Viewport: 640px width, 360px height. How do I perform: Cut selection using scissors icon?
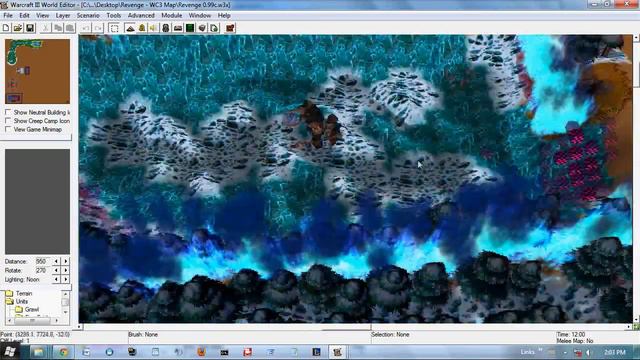(x=46, y=28)
